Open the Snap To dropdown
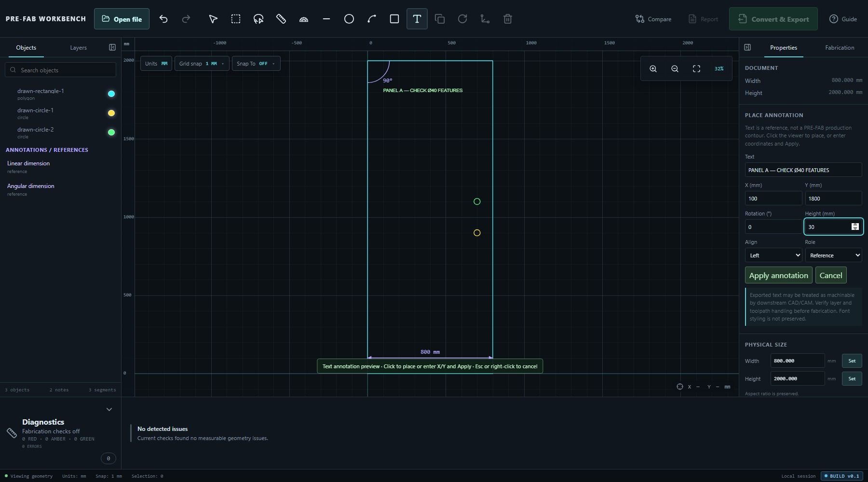Screen dimensions: 868x482 click(x=256, y=64)
